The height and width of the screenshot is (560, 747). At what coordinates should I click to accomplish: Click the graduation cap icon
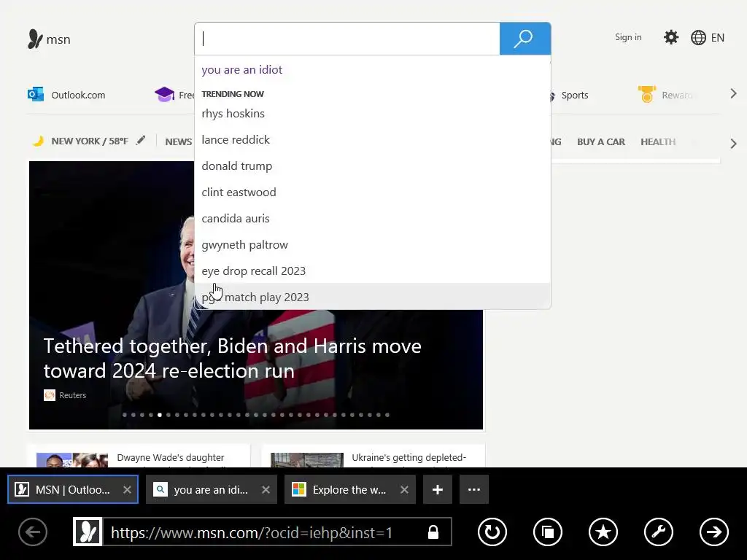pos(164,95)
